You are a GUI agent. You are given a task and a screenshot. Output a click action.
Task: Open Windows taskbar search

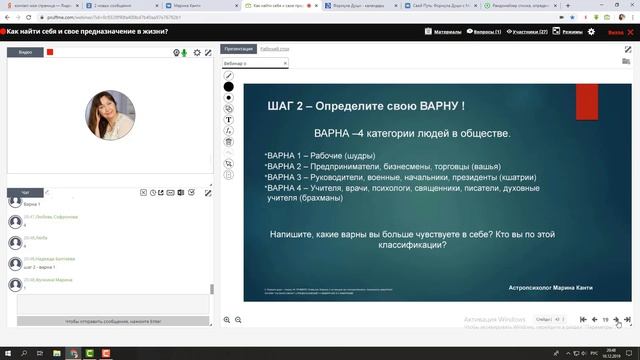point(24,353)
